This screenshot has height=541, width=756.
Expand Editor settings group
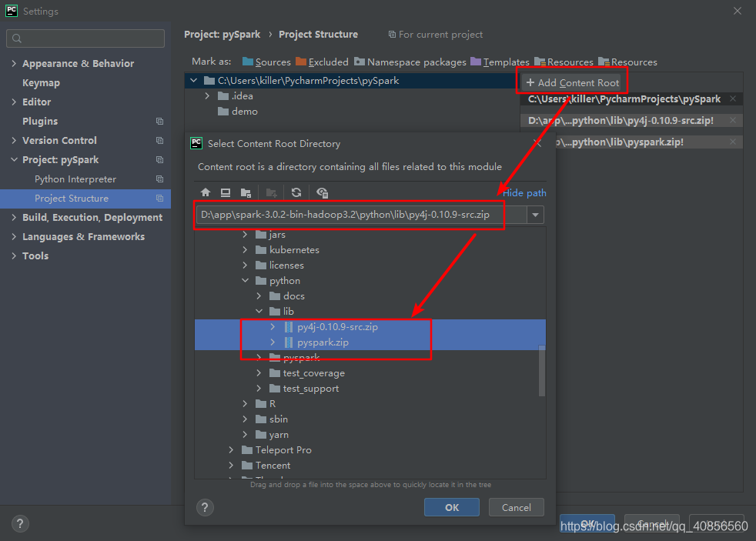(14, 102)
